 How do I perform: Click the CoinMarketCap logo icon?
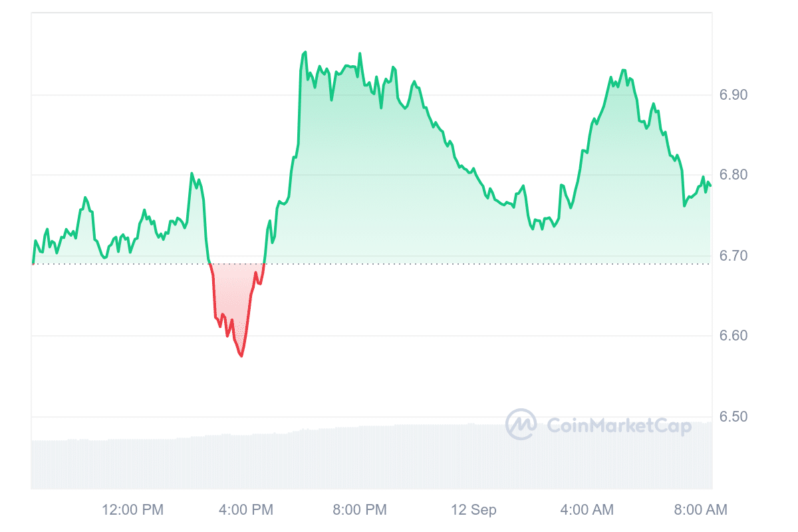[521, 424]
